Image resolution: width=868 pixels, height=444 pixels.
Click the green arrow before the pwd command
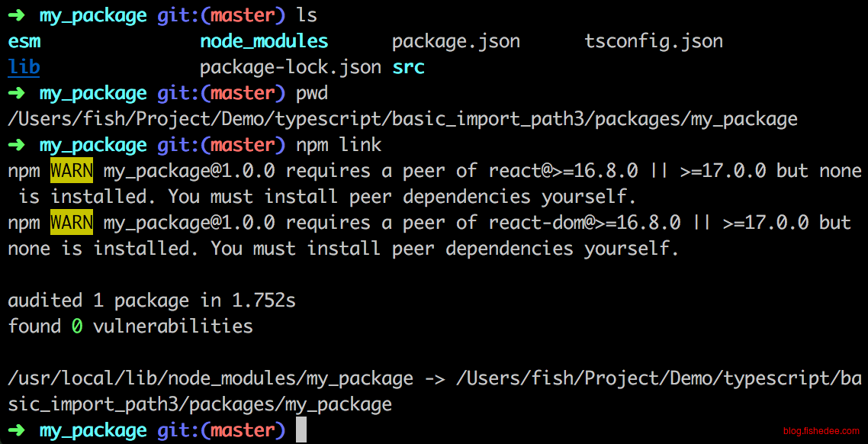click(17, 93)
